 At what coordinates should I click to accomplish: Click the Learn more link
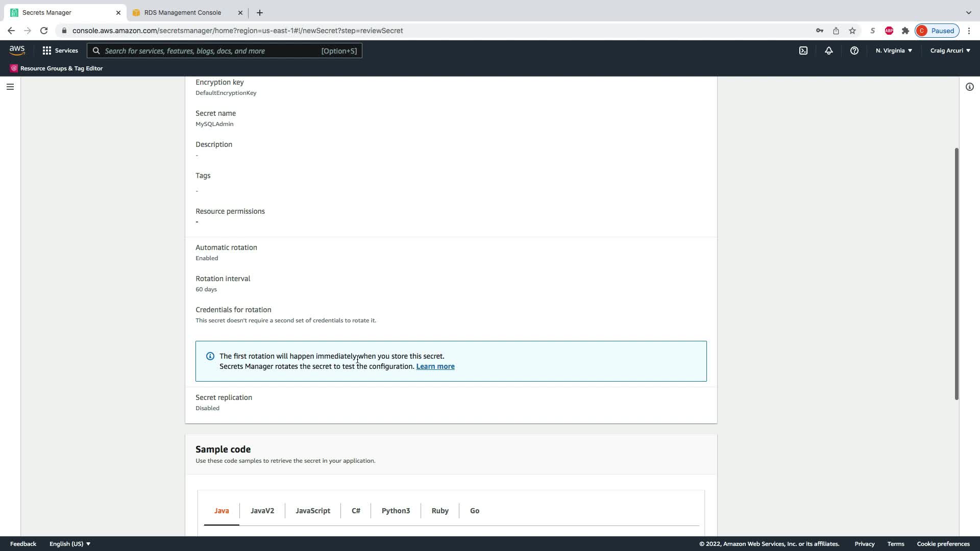[x=435, y=366]
